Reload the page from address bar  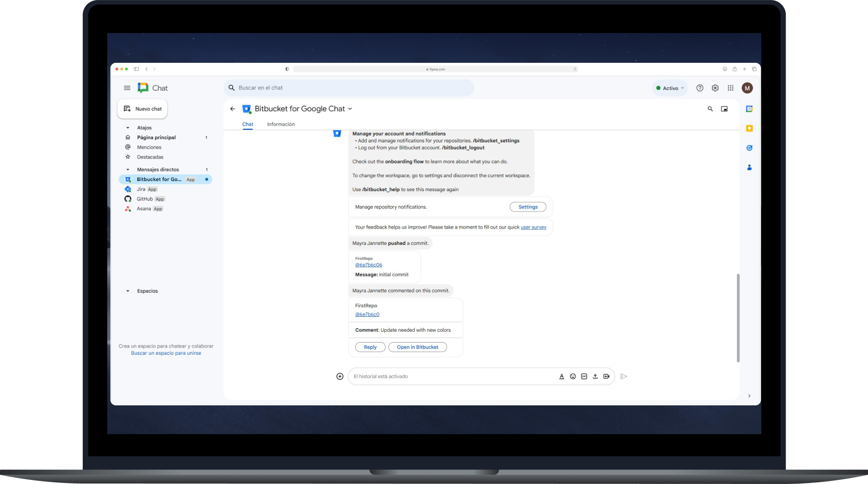coord(575,69)
